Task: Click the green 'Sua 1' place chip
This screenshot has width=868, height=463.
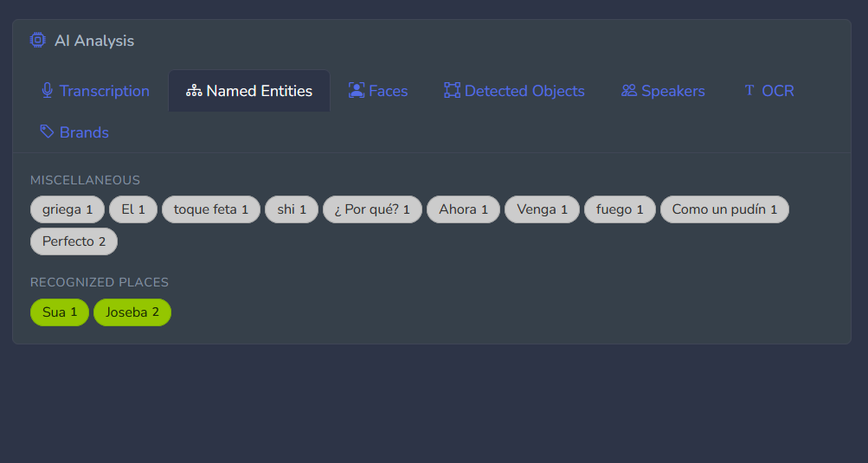Action: 60,312
